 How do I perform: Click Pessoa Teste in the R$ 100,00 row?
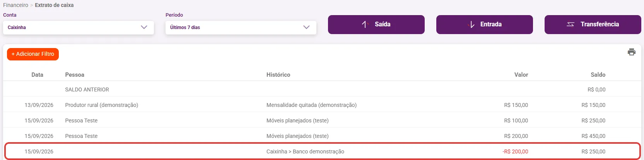coord(81,120)
